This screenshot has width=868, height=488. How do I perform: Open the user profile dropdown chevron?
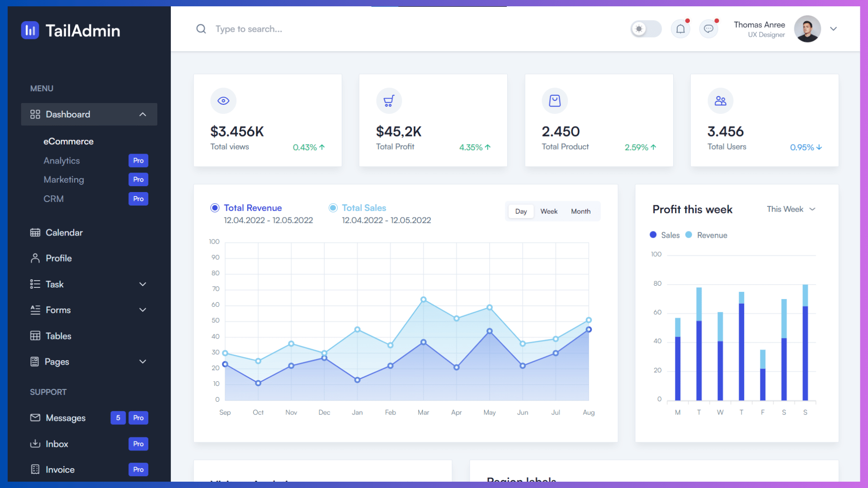pyautogui.click(x=833, y=29)
